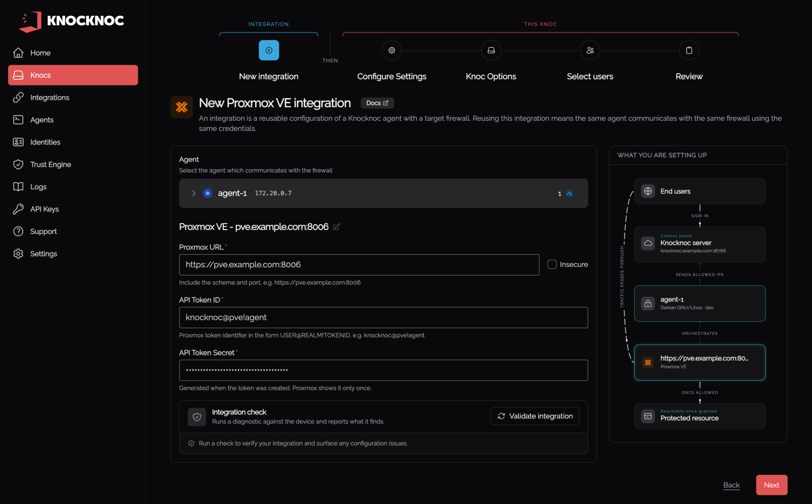Focus the Proxmox URL input field
This screenshot has width=812, height=504.
[x=359, y=265]
